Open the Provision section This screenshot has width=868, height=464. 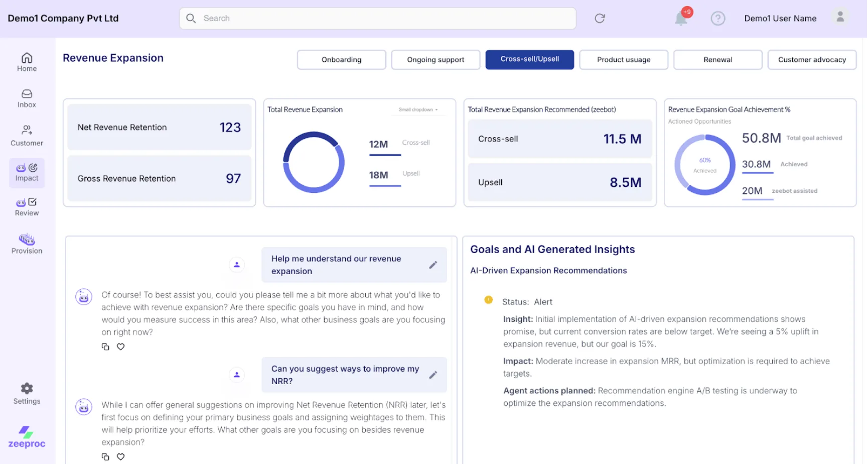click(x=27, y=243)
